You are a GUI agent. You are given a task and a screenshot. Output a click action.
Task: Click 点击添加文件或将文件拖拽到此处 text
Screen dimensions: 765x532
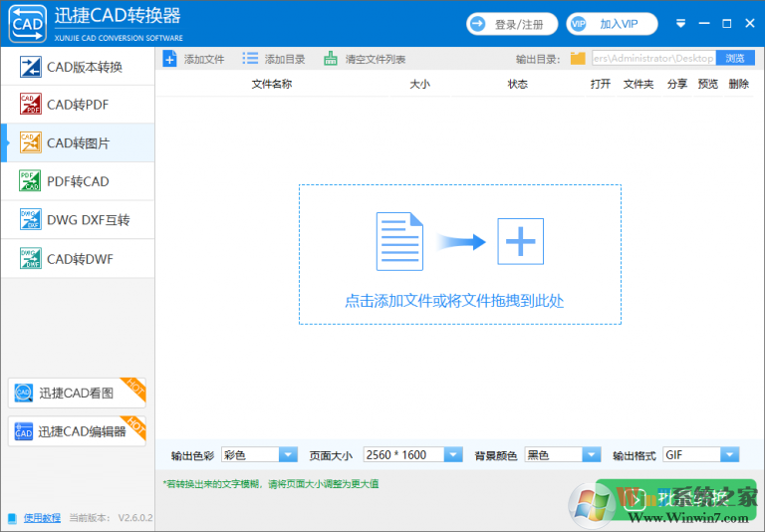[454, 301]
